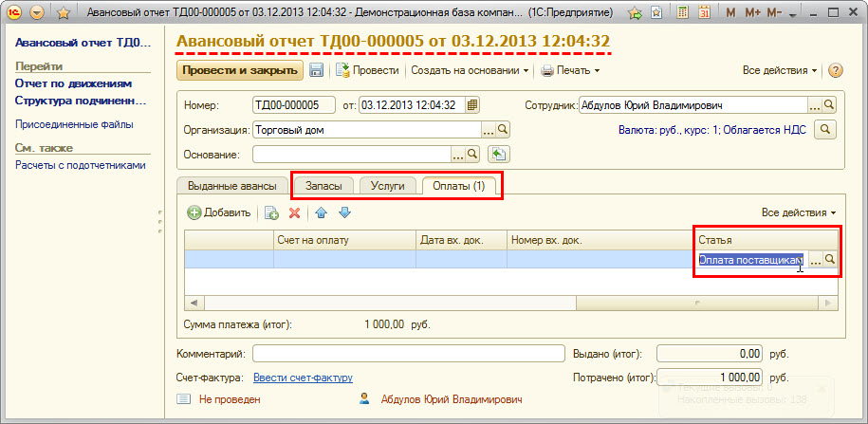Click the Организация field with Торговый дом

click(367, 130)
